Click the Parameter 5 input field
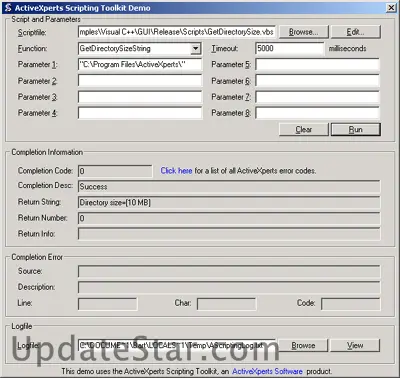The height and width of the screenshot is (378, 400). [x=317, y=65]
